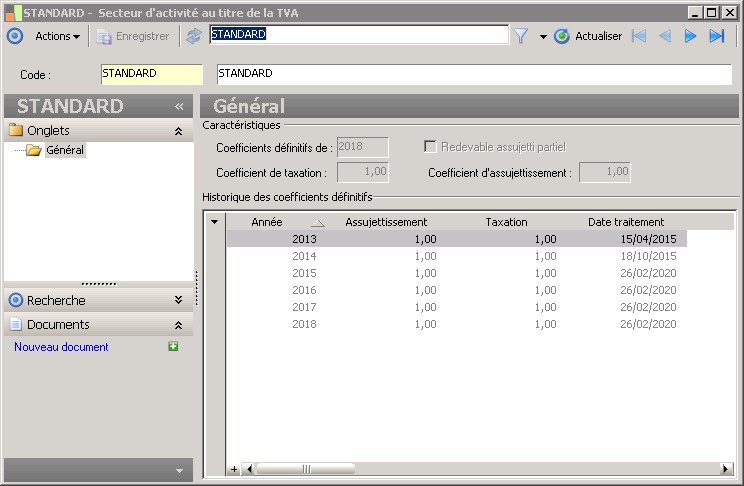Toggle Redevable assujetti partiel checkbox
Screen dimensions: 744x486
pos(430,147)
